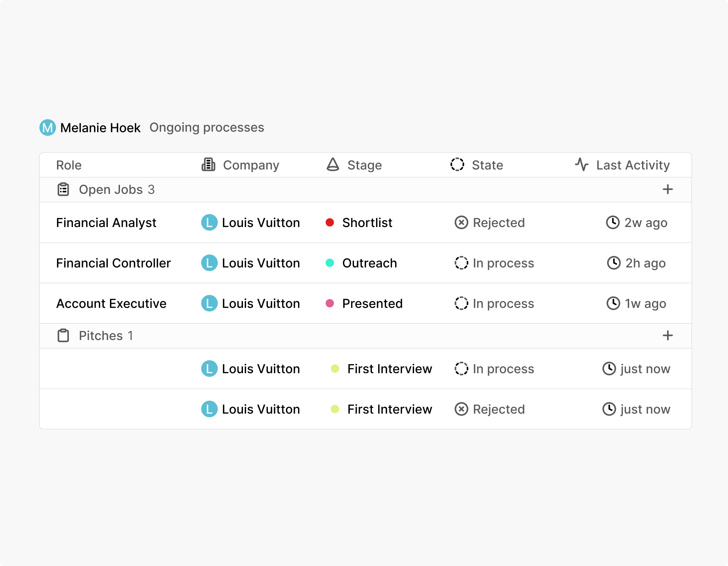The height and width of the screenshot is (566, 728).
Task: Click the plus icon in Pitches row
Action: pos(668,336)
